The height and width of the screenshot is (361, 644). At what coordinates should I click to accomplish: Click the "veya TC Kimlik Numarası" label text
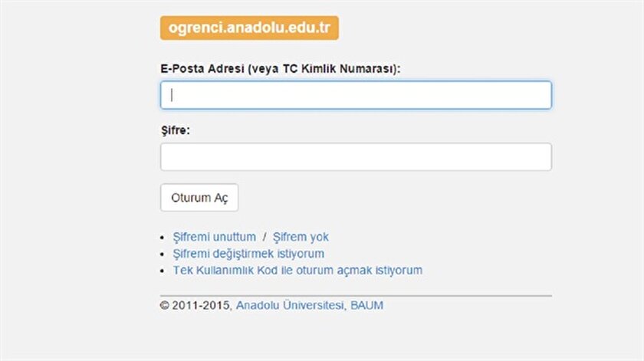point(330,69)
